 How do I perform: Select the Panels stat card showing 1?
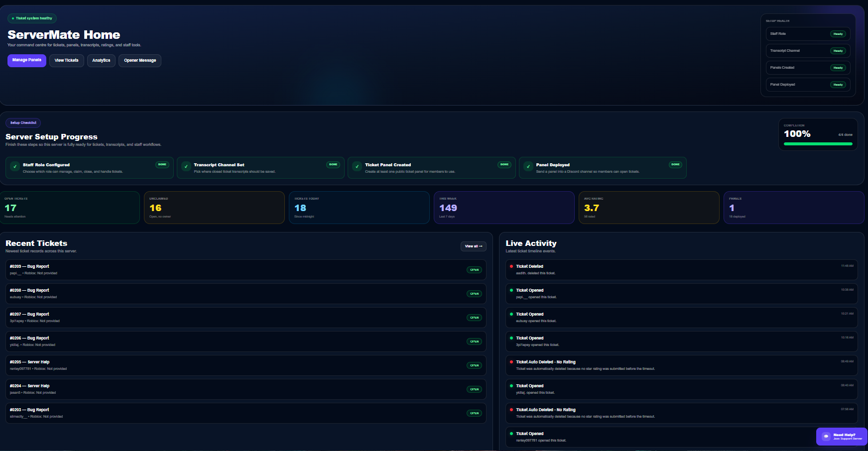(x=794, y=208)
